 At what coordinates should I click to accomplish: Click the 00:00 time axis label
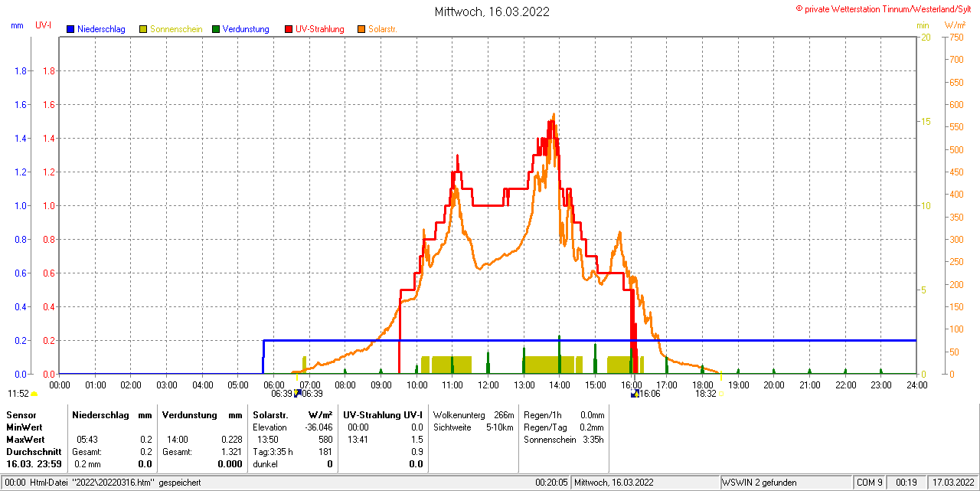tap(60, 385)
